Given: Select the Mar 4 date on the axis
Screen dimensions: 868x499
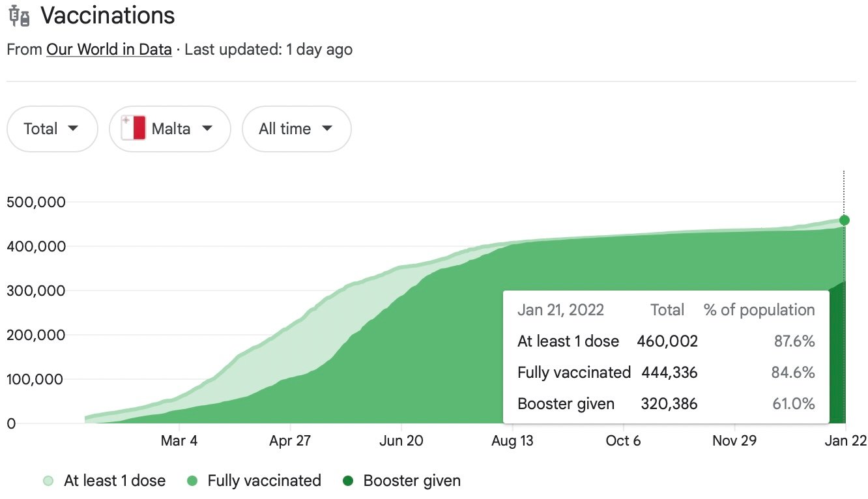Looking at the screenshot, I should (x=179, y=441).
